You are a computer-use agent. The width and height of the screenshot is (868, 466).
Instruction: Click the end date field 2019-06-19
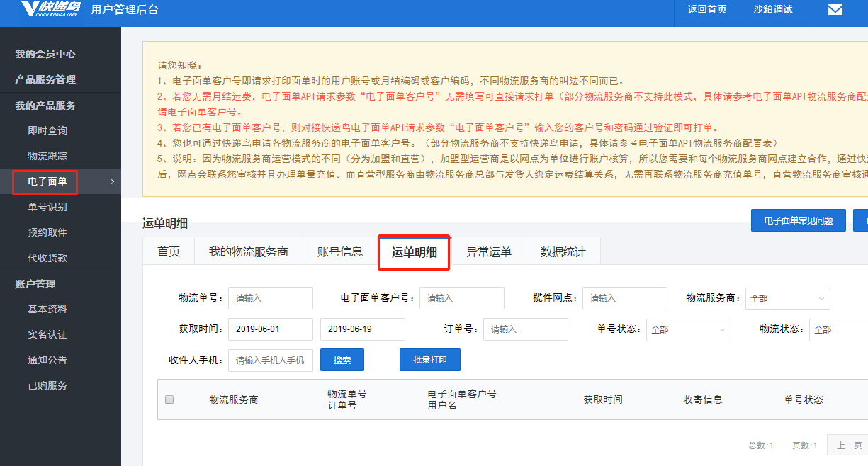tap(363, 329)
